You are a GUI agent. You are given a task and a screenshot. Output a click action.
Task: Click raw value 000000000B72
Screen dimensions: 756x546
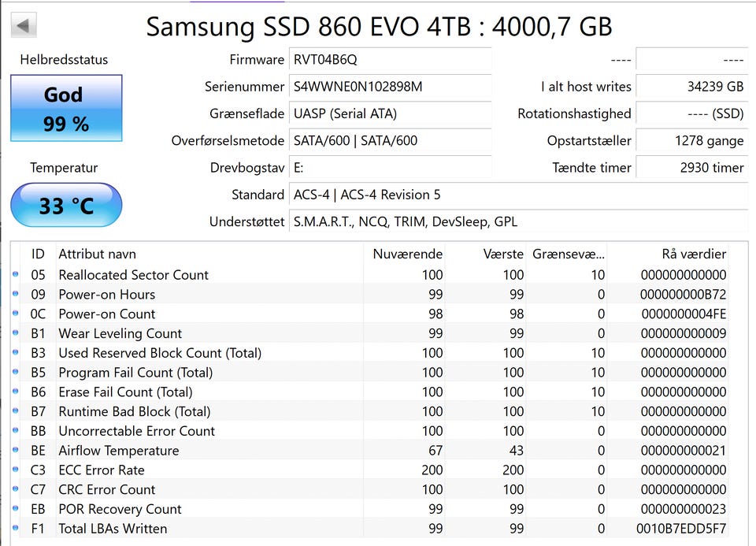[684, 294]
